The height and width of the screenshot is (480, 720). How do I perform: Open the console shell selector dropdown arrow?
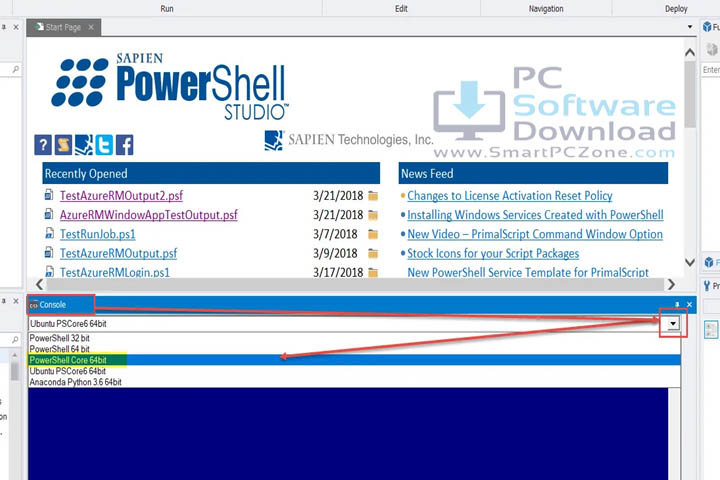[x=673, y=323]
